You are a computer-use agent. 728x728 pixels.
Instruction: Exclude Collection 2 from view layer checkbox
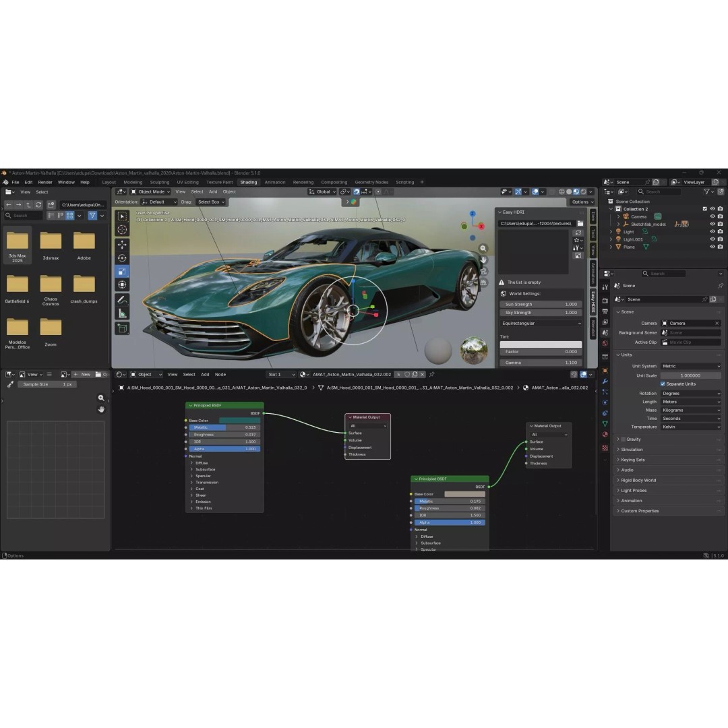coord(705,209)
